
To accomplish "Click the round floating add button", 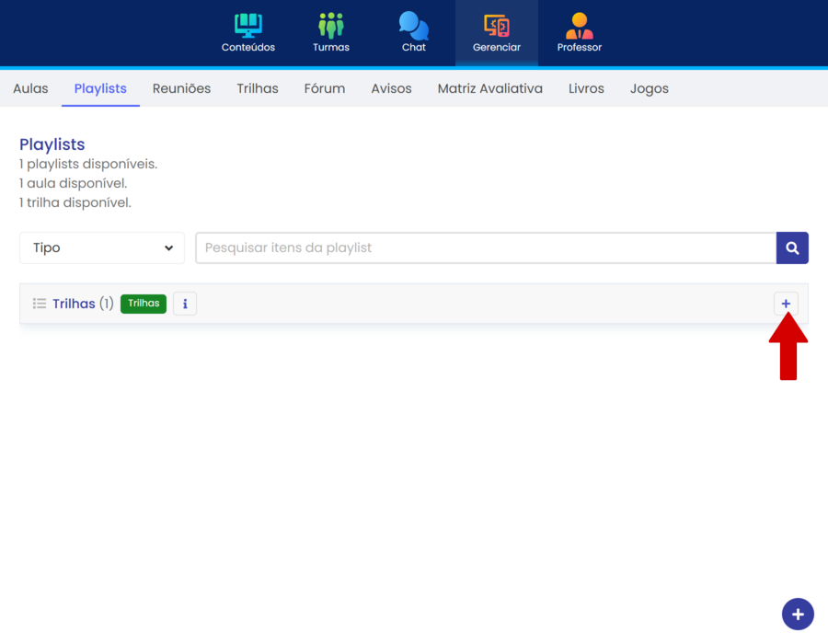I will coord(798,614).
